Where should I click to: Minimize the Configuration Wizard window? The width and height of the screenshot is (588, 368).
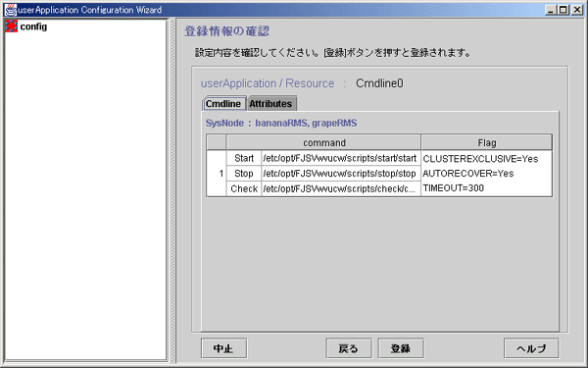(551, 10)
